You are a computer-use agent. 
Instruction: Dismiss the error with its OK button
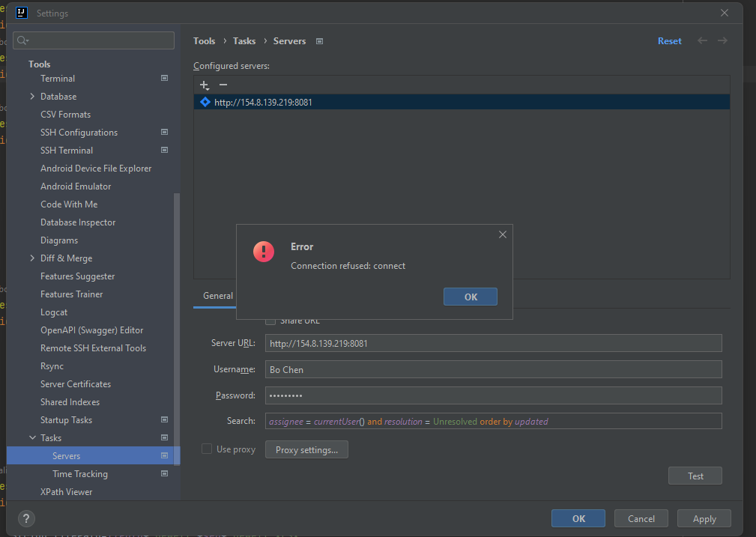click(471, 297)
